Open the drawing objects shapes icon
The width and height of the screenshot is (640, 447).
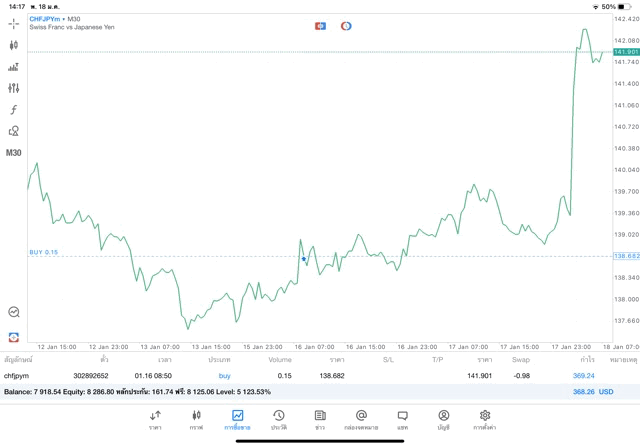click(13, 131)
